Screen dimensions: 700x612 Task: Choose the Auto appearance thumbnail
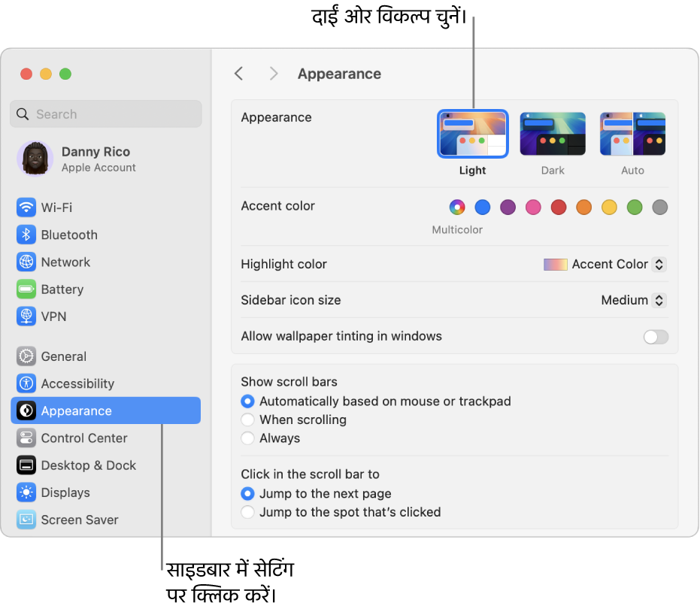click(632, 134)
